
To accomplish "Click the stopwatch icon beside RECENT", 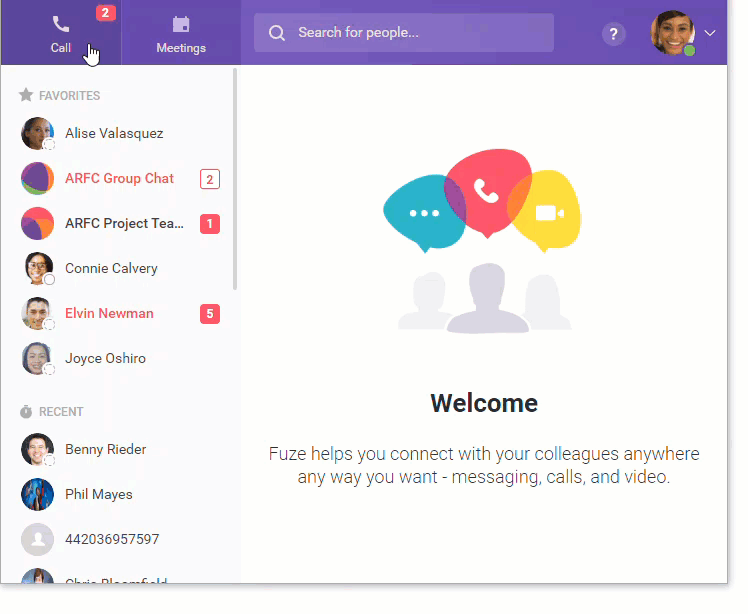I will [x=26, y=411].
